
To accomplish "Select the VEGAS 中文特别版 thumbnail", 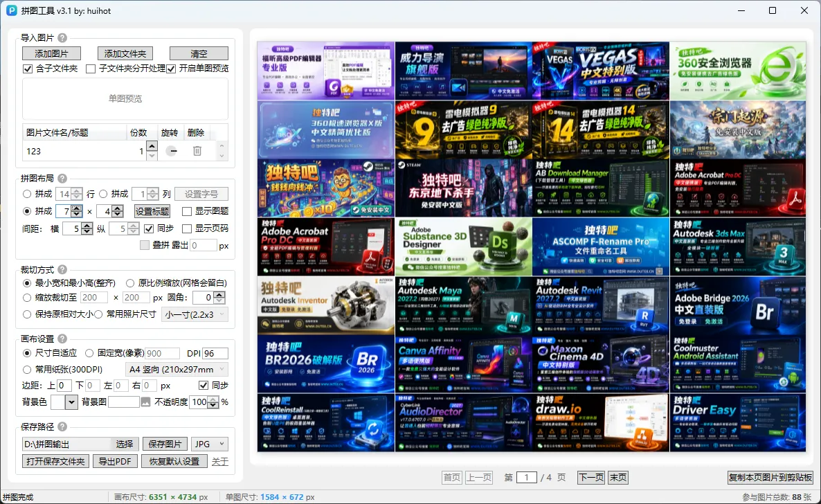I will point(601,71).
